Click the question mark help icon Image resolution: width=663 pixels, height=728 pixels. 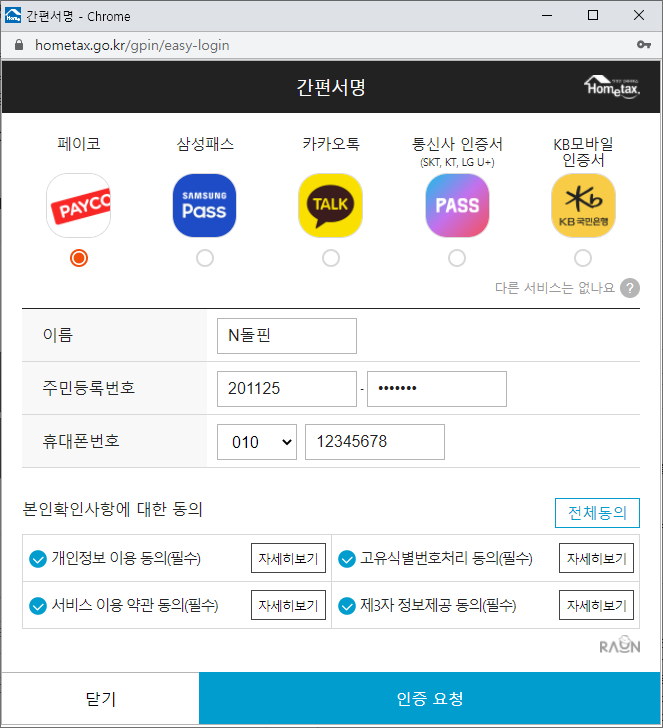click(630, 288)
